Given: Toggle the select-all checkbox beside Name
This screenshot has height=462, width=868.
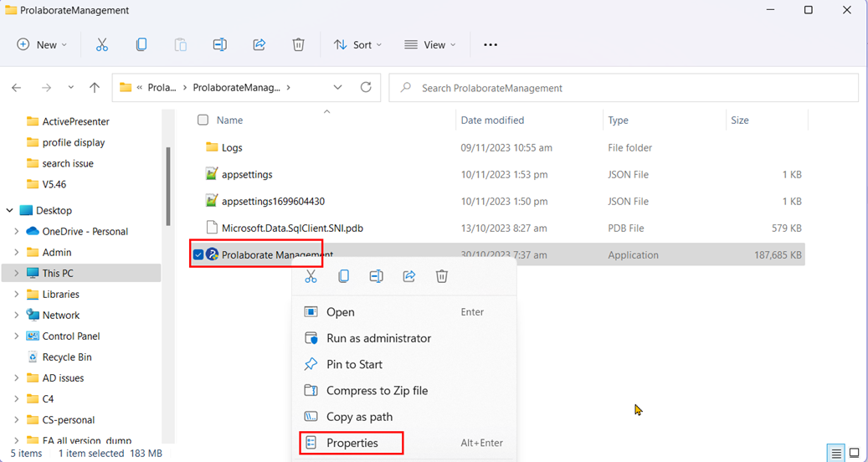Looking at the screenshot, I should (203, 120).
